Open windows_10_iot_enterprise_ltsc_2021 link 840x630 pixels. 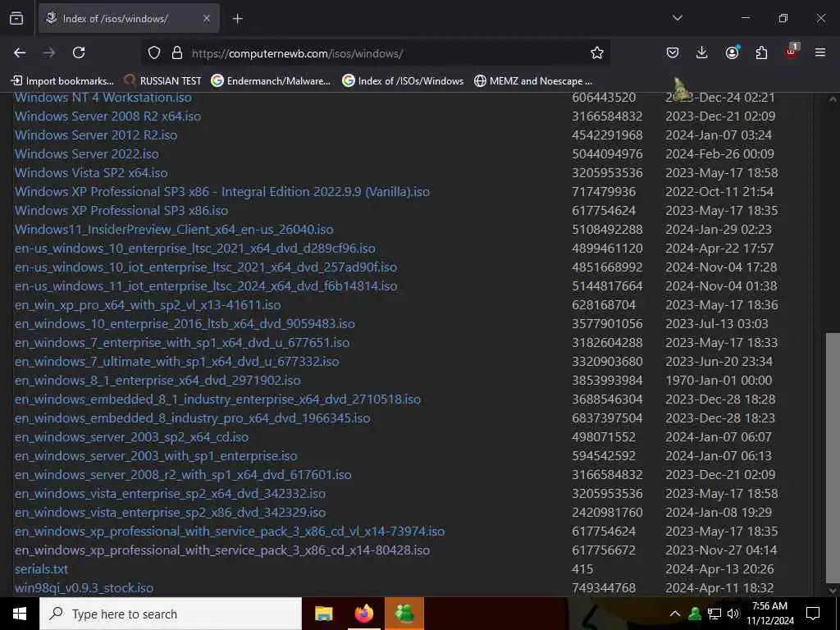(206, 267)
